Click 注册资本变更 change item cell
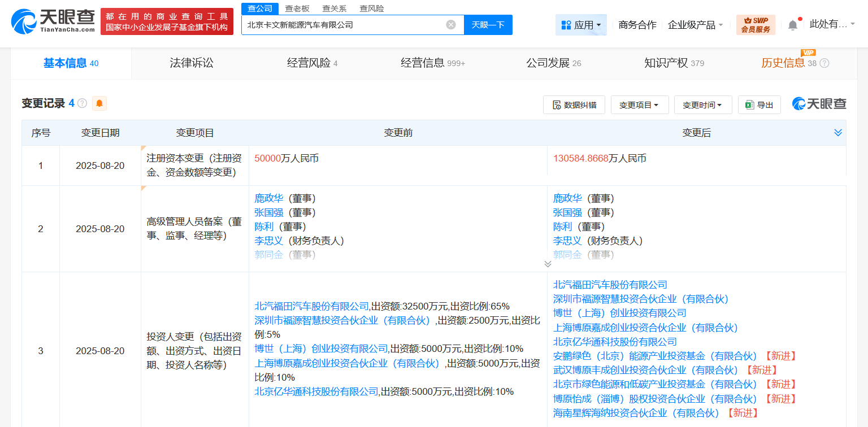The height and width of the screenshot is (427, 868). coord(194,165)
